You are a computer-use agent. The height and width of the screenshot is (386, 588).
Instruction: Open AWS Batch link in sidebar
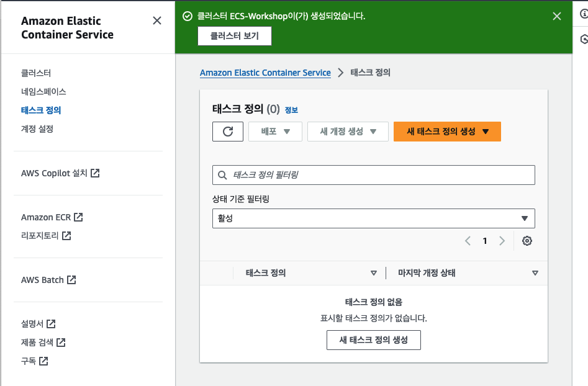coord(42,280)
